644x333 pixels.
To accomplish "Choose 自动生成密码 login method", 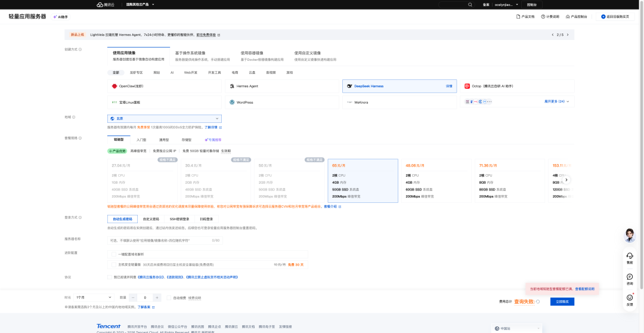I will coord(122,219).
